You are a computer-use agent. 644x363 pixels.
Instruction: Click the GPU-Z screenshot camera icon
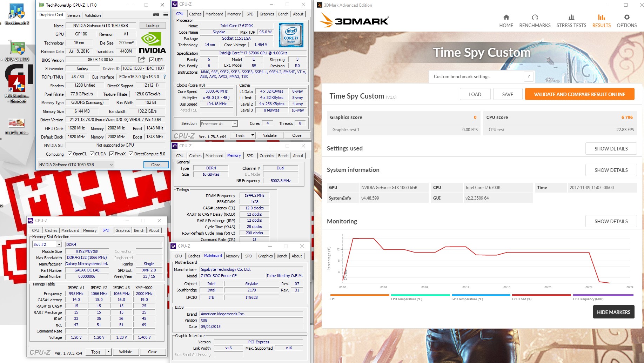(x=156, y=15)
